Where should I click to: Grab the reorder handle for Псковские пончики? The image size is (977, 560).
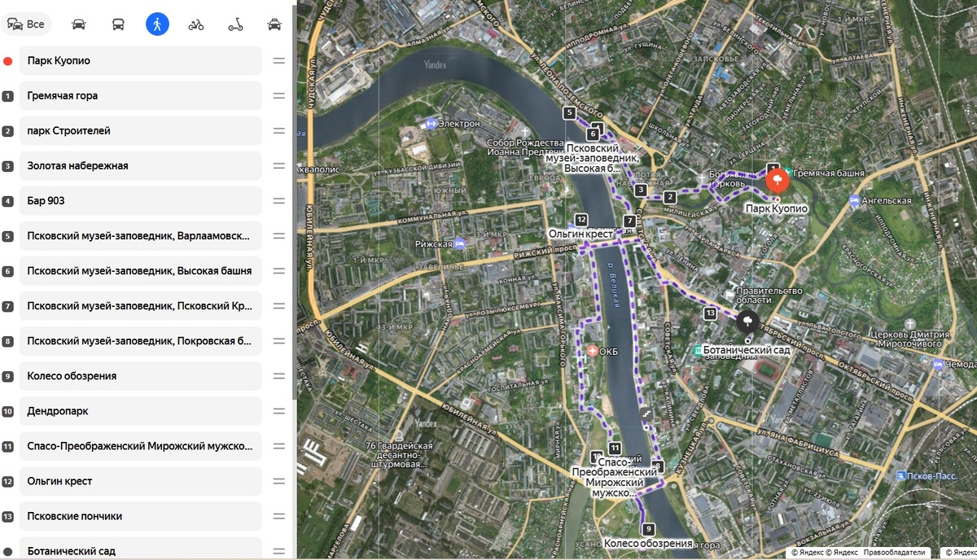point(278,516)
